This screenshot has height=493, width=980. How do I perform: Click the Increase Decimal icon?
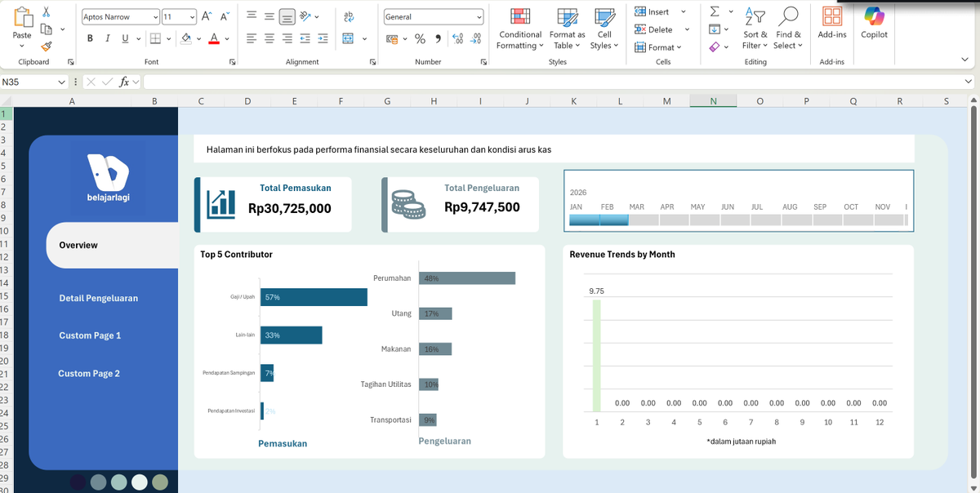(x=457, y=38)
